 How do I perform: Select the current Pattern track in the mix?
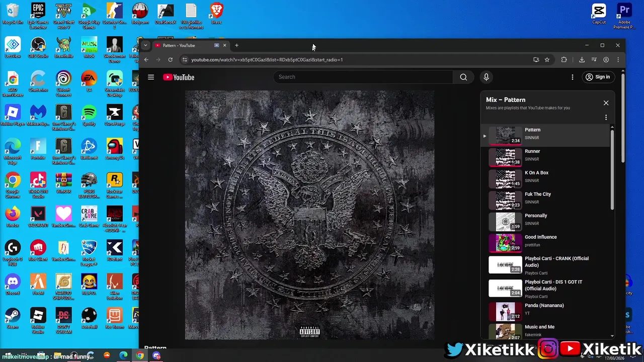[546, 135]
